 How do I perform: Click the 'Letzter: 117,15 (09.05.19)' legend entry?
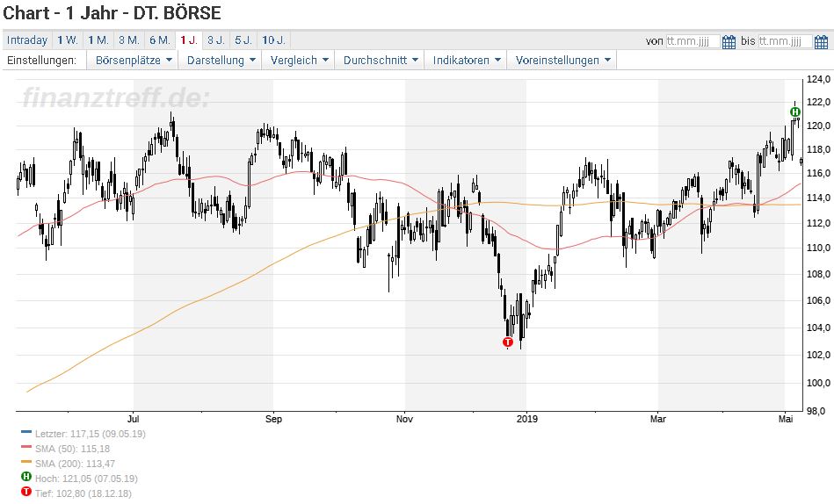coord(90,434)
